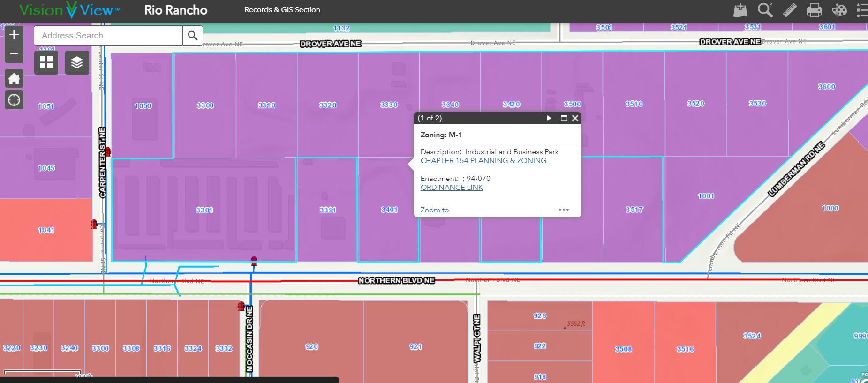The height and width of the screenshot is (383, 868).
Task: Click the Address Search input field
Action: coord(108,36)
